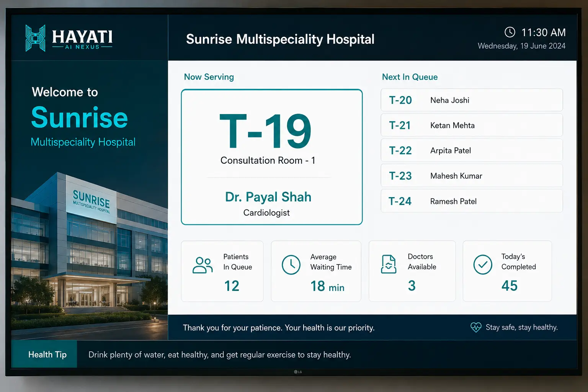The width and height of the screenshot is (588, 392).
Task: Click the Average Waiting Time clock icon
Action: coord(291,265)
